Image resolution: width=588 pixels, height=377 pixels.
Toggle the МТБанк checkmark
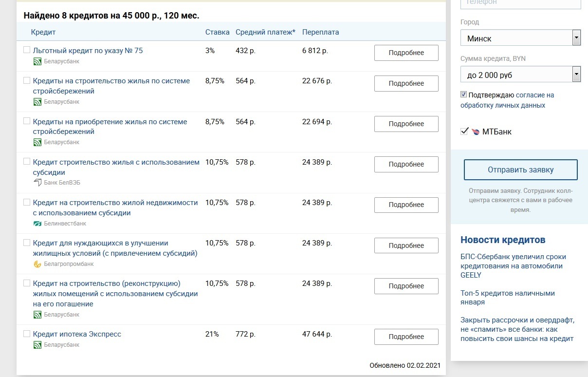pos(464,131)
